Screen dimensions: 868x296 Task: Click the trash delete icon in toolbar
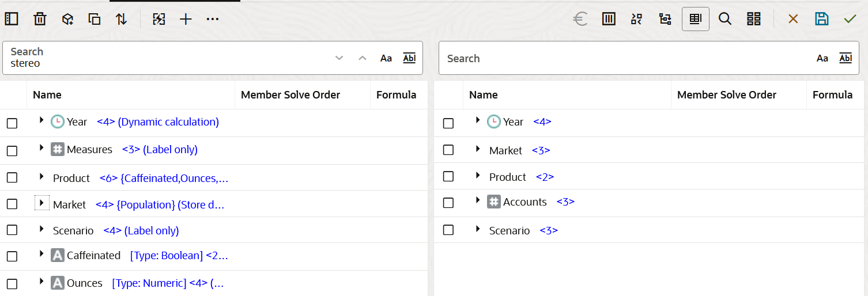click(x=40, y=19)
